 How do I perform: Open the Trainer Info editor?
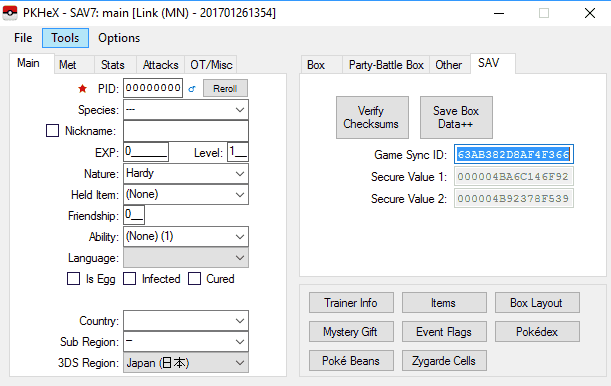(351, 303)
